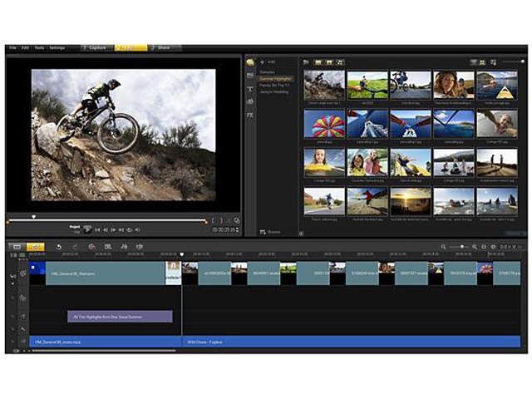
Task: Open the Media library panel icon
Action: 250,62
